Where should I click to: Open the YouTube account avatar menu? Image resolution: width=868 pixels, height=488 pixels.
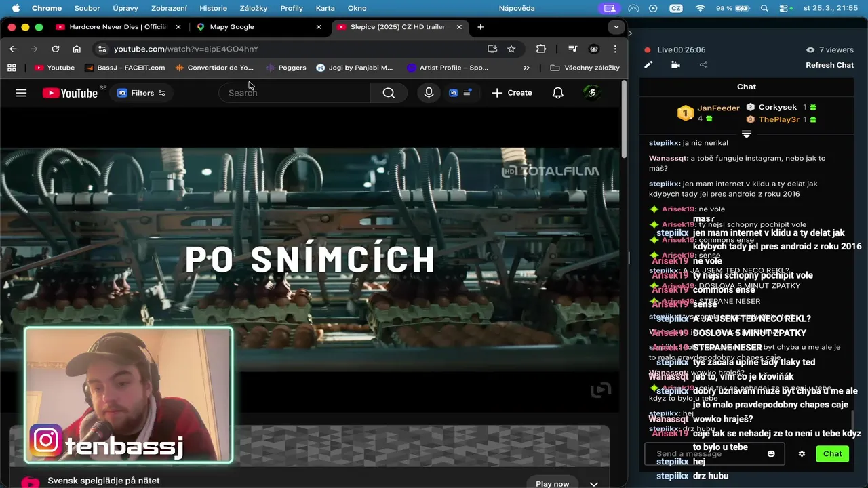click(x=591, y=93)
